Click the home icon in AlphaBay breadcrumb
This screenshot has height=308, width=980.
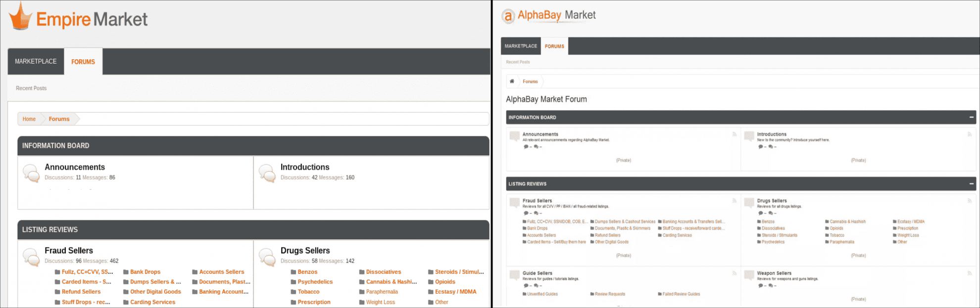click(x=512, y=82)
